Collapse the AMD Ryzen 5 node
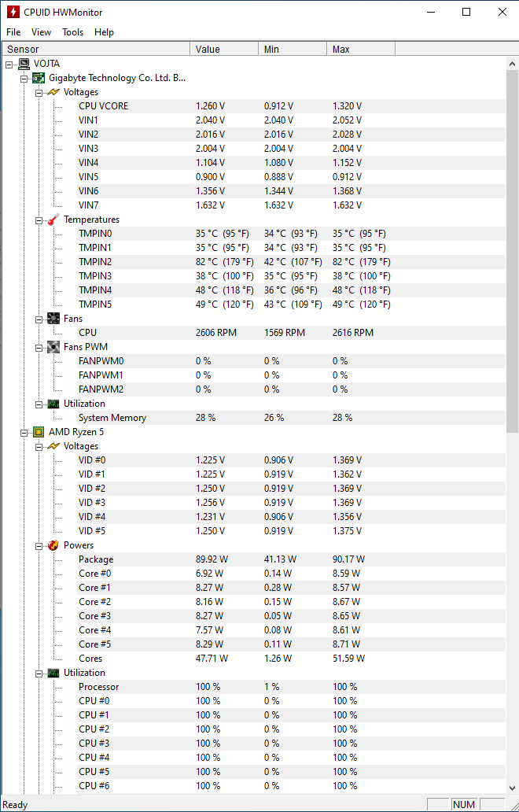Screen dimensions: 519x812 pos(24,432)
